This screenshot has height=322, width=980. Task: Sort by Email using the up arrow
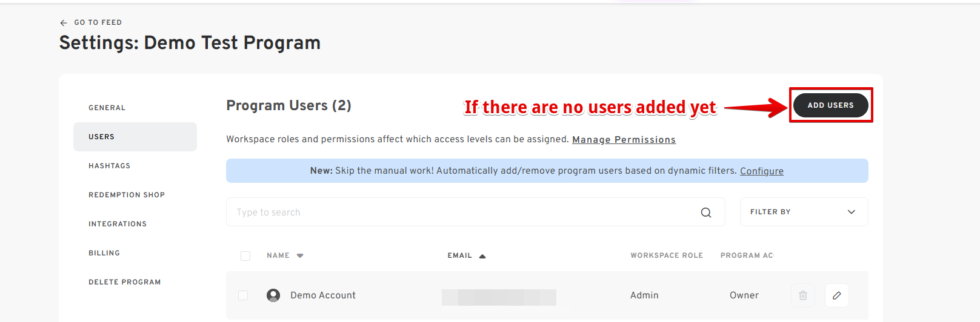(482, 256)
